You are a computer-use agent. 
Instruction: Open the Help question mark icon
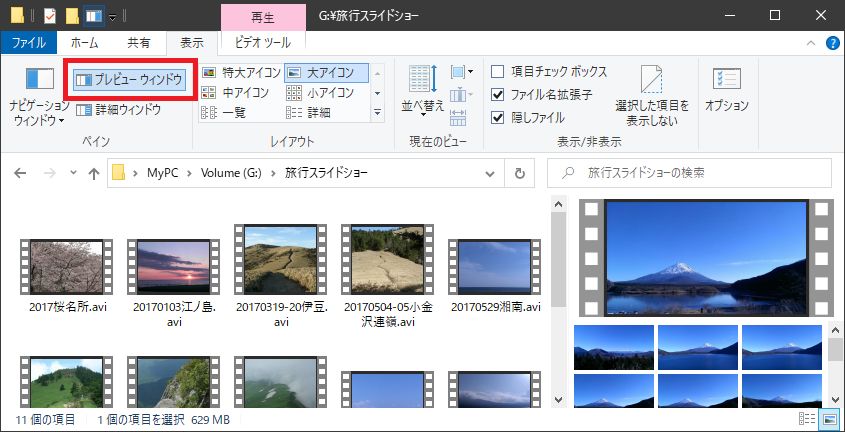[x=833, y=43]
